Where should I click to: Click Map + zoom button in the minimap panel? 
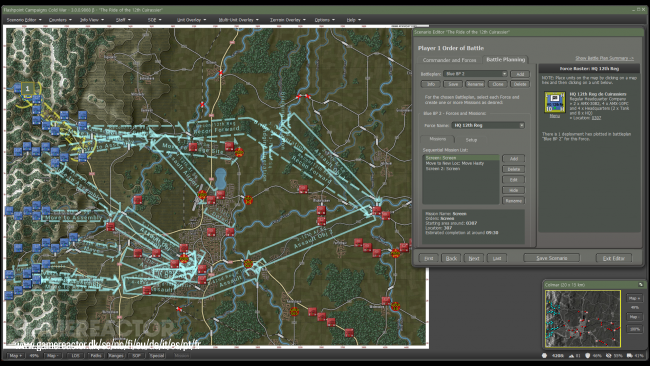click(x=633, y=298)
